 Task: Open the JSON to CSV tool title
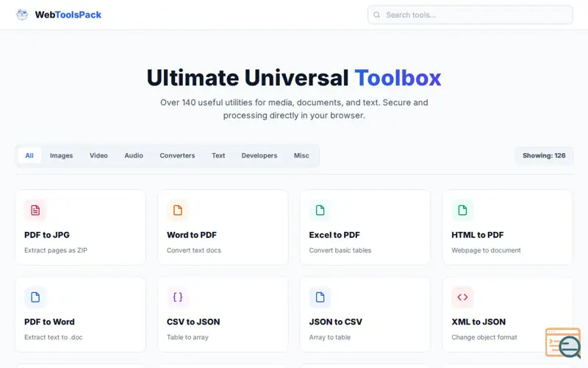[x=336, y=322]
